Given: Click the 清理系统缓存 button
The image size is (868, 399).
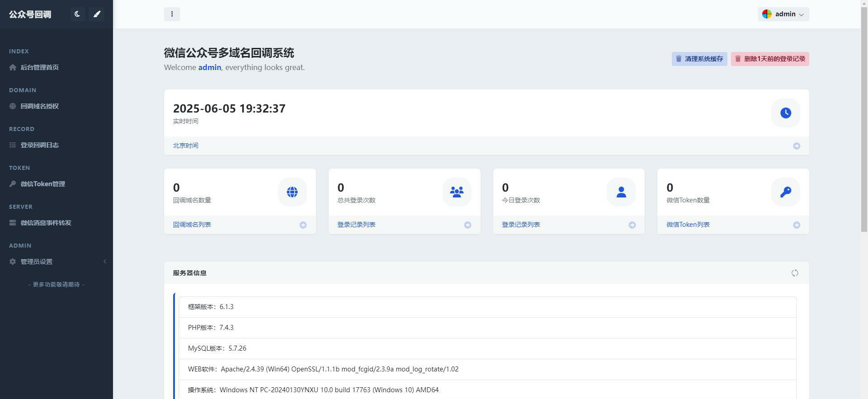Looking at the screenshot, I should click(699, 59).
